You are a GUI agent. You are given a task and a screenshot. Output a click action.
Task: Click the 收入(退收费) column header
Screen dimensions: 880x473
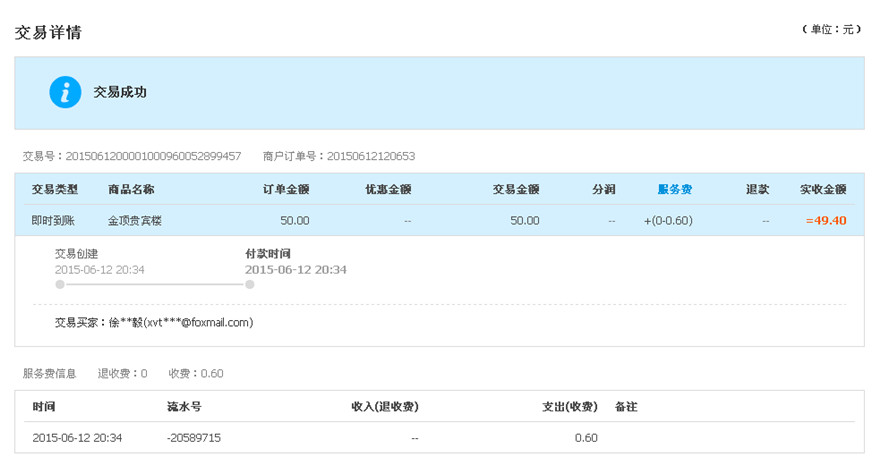pyautogui.click(x=385, y=407)
